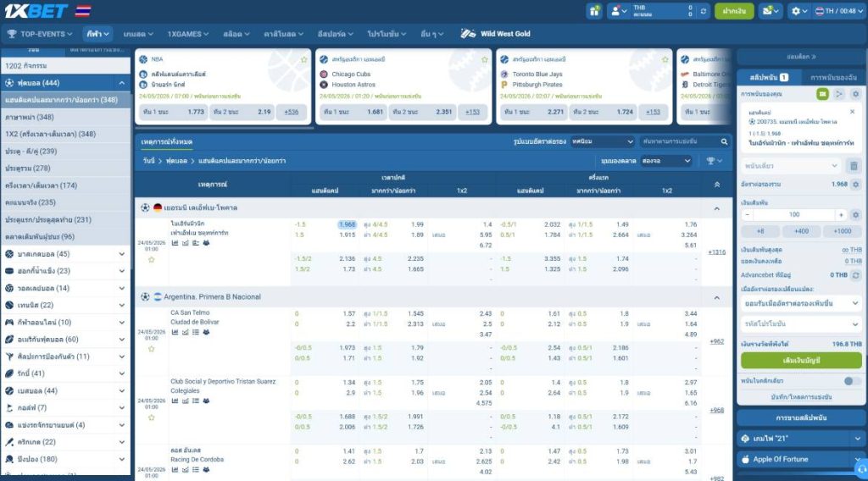Screen dimensions: 868x481
Task: Open the bet type dropdown in slip
Action: click(x=791, y=166)
